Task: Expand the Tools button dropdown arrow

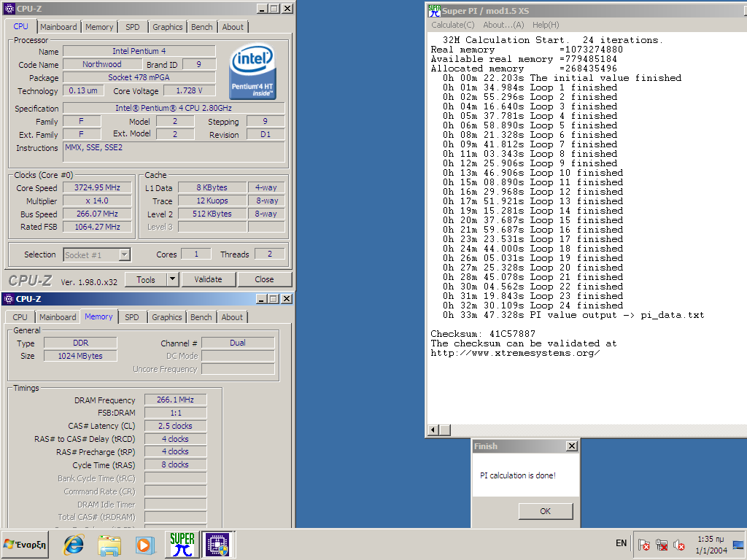Action: point(172,279)
